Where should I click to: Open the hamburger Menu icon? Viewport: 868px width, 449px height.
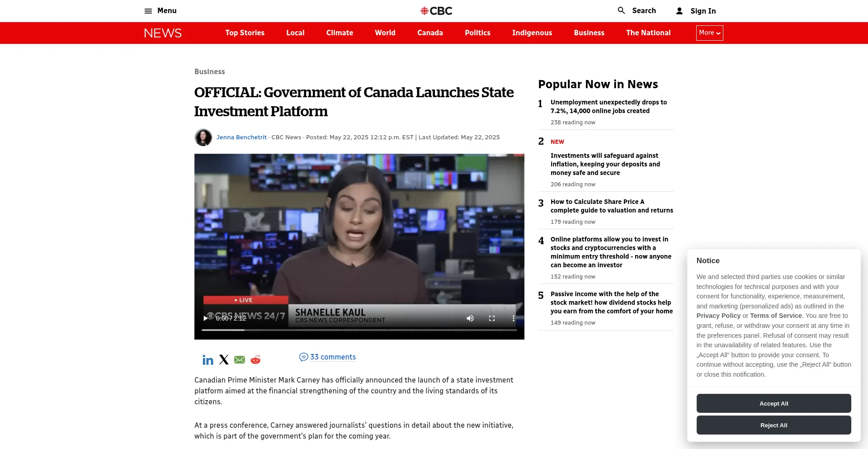[x=148, y=11]
